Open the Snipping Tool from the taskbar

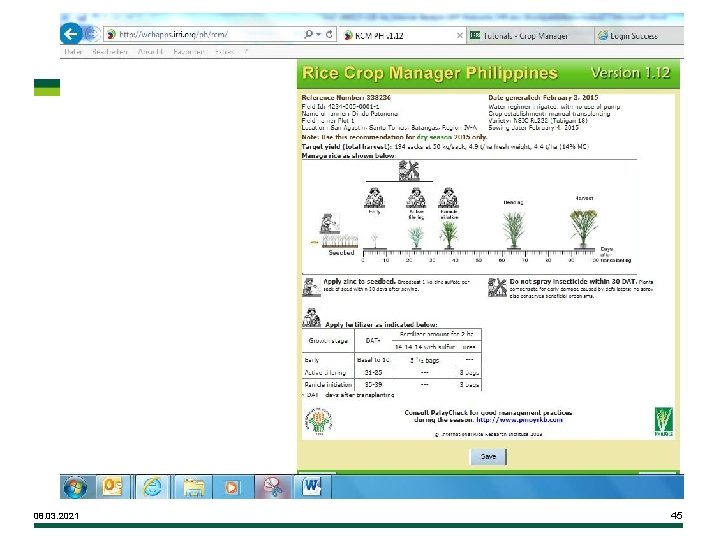click(272, 487)
